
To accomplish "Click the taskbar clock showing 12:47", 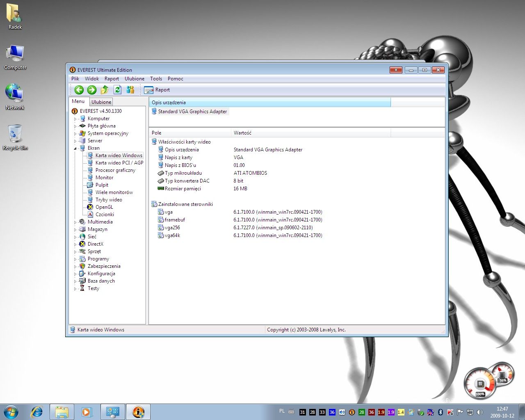I will point(502,412).
